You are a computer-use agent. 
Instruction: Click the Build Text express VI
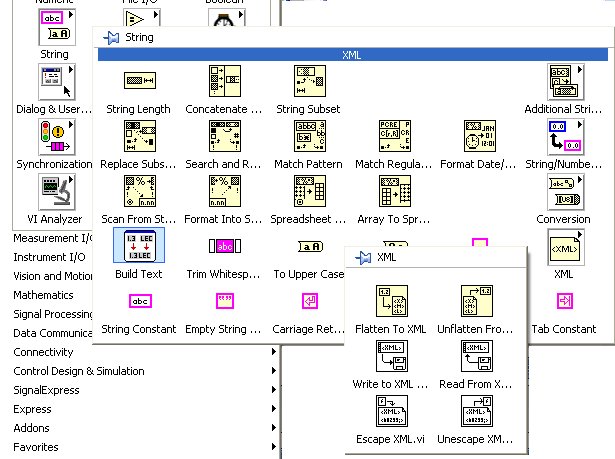coord(139,246)
